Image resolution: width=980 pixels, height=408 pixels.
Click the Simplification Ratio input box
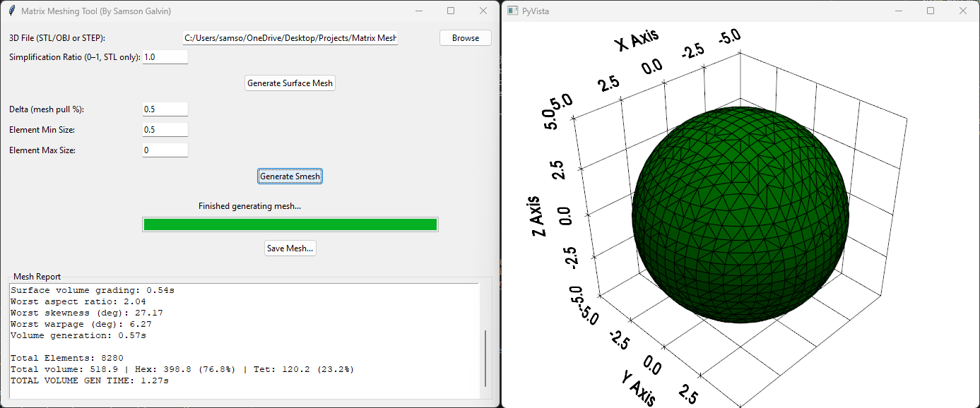pos(165,56)
